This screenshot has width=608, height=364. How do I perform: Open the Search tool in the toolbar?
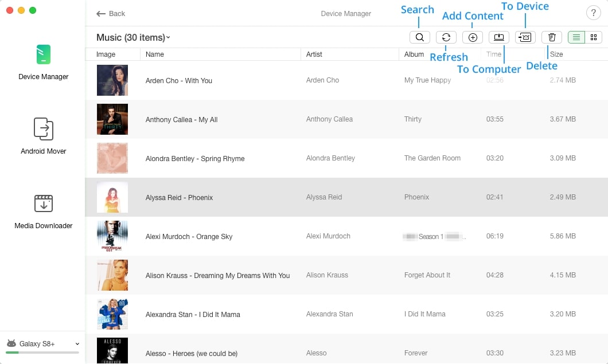click(x=419, y=37)
